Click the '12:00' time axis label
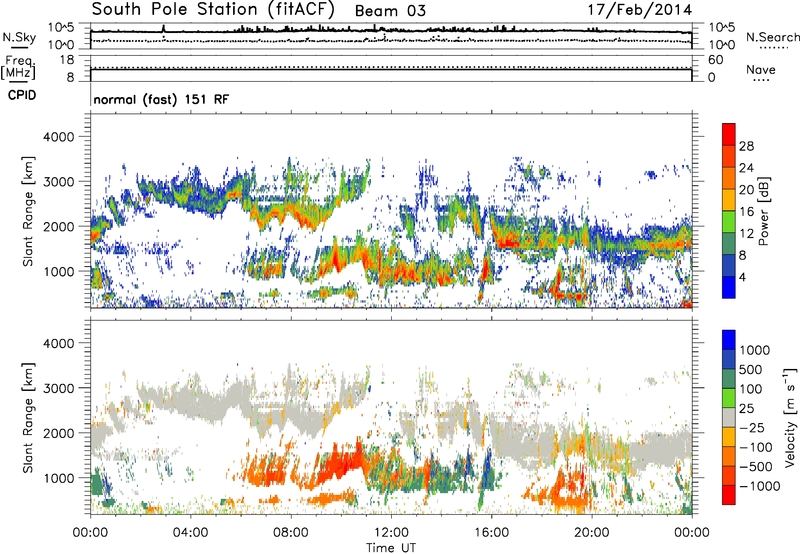800x554 pixels. (391, 533)
